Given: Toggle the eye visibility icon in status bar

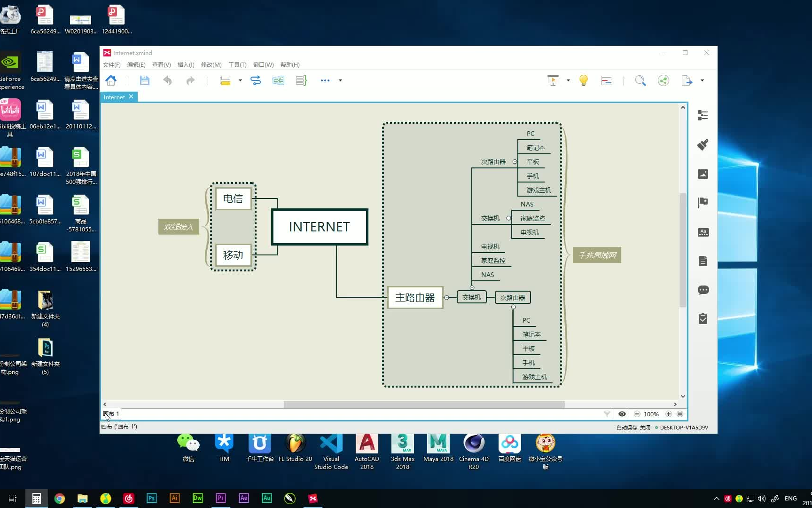Looking at the screenshot, I should (x=622, y=414).
